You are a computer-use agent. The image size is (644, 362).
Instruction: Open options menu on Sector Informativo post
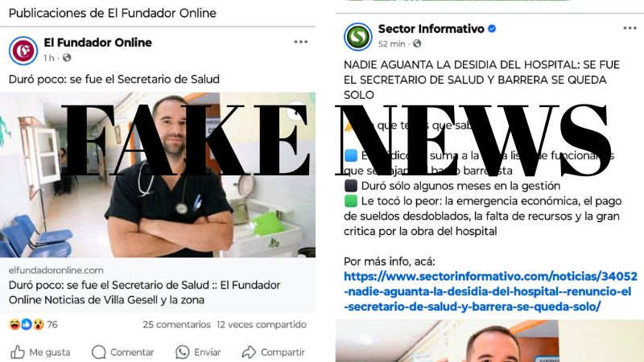(x=630, y=28)
